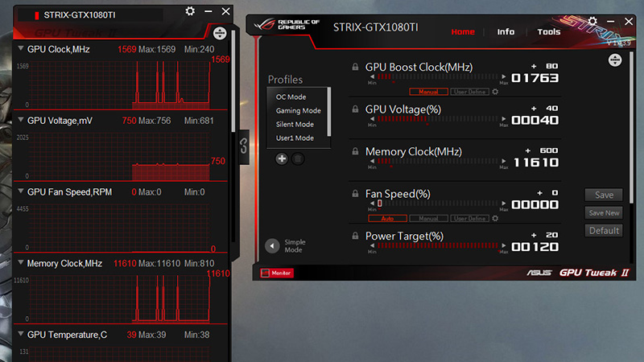Collapse Memory Clock,MHz graph
This screenshot has height=362, width=644.
pyautogui.click(x=21, y=263)
